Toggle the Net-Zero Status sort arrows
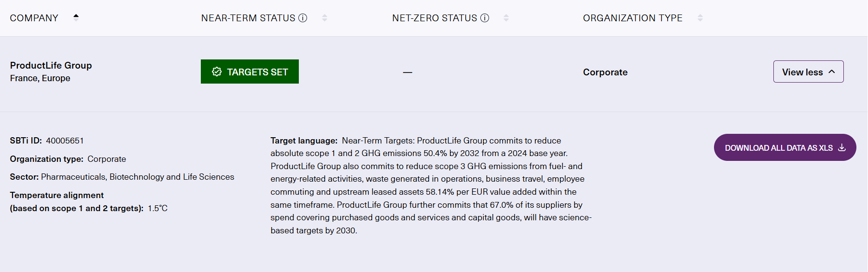The height and width of the screenshot is (272, 868). [506, 18]
